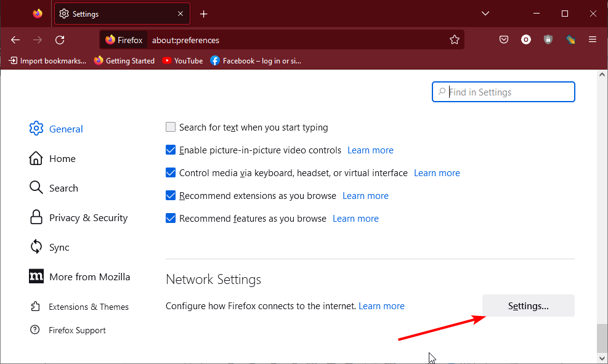This screenshot has height=364, width=608.
Task: Open Learn more link for Network Settings
Action: click(381, 306)
